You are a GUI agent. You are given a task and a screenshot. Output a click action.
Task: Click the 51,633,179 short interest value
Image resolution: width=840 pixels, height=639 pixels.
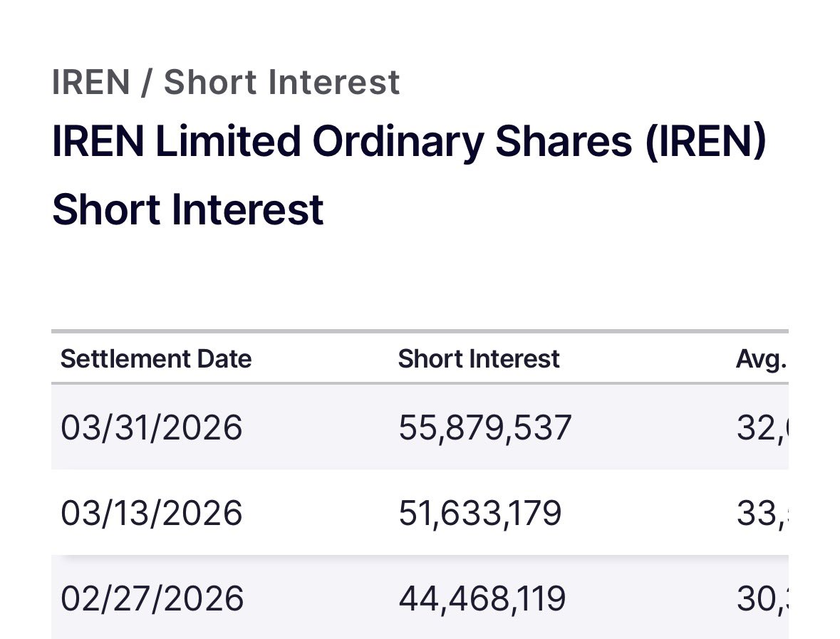pos(480,513)
